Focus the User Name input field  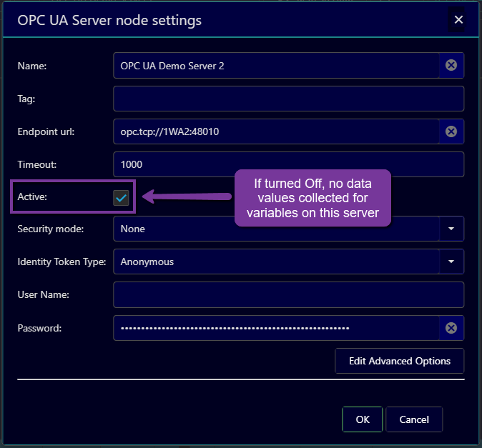[x=288, y=294]
